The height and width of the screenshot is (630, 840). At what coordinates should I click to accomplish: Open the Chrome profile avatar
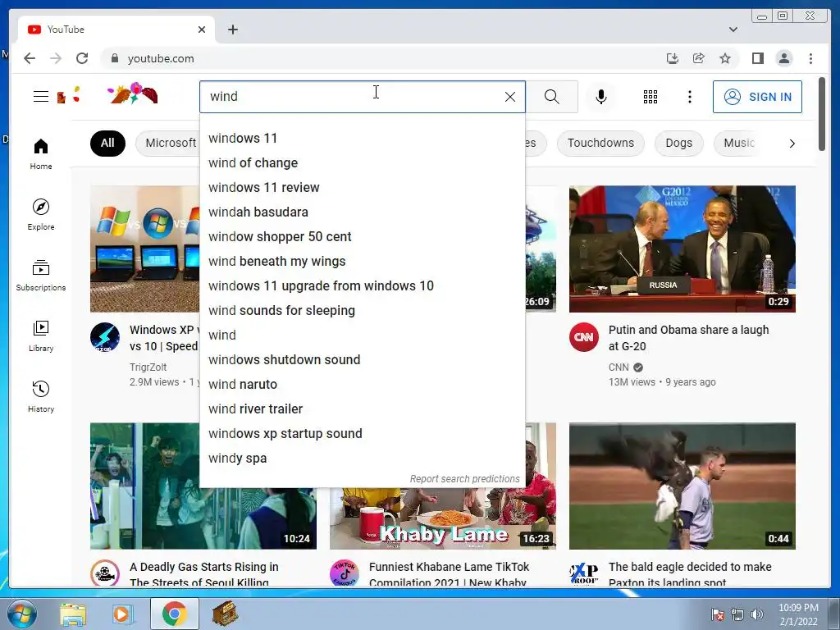[x=783, y=58]
